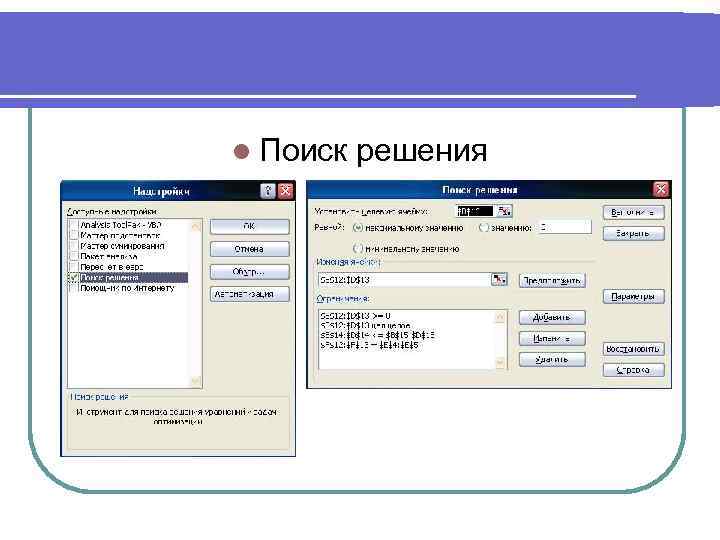Image resolution: width=720 pixels, height=540 pixels.
Task: Click range selector icon beside the target cell field
Action: pyautogui.click(x=504, y=211)
